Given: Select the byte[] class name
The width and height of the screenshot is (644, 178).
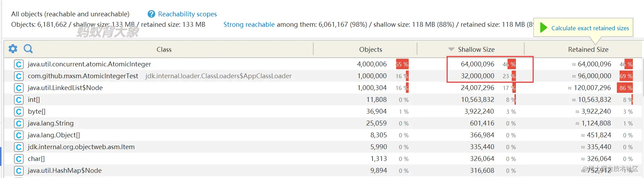Looking at the screenshot, I should tap(37, 112).
